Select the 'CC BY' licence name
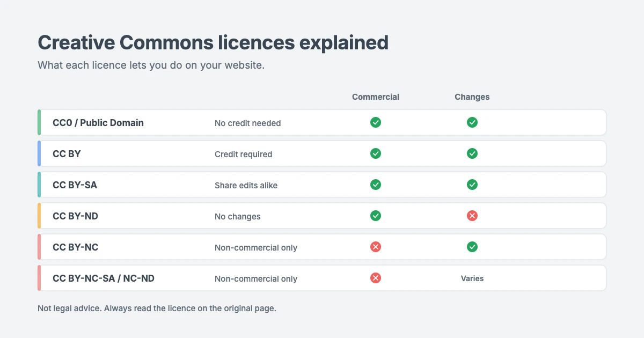Viewport: 644px width, 338px height. [x=67, y=154]
